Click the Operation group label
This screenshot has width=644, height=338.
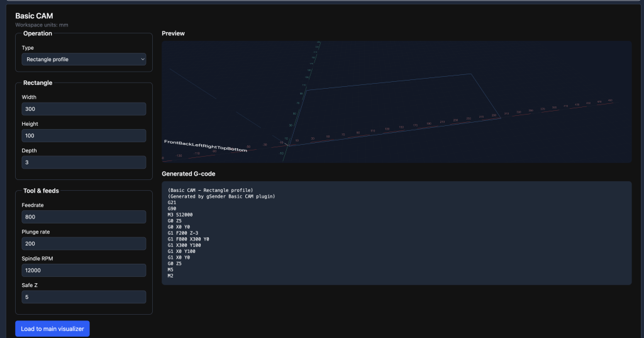click(37, 33)
